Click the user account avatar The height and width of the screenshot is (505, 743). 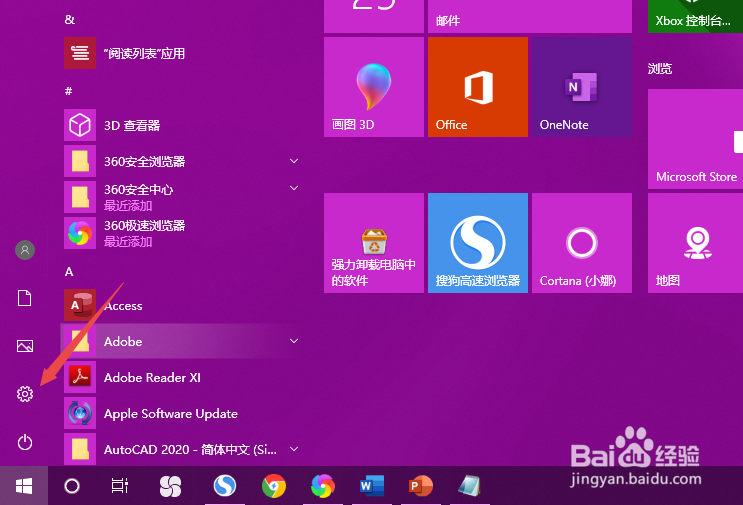tap(25, 250)
